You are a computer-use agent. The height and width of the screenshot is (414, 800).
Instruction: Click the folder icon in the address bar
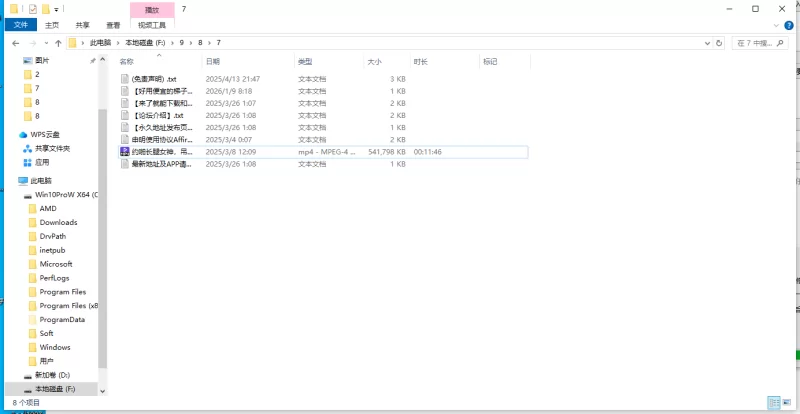pyautogui.click(x=73, y=43)
